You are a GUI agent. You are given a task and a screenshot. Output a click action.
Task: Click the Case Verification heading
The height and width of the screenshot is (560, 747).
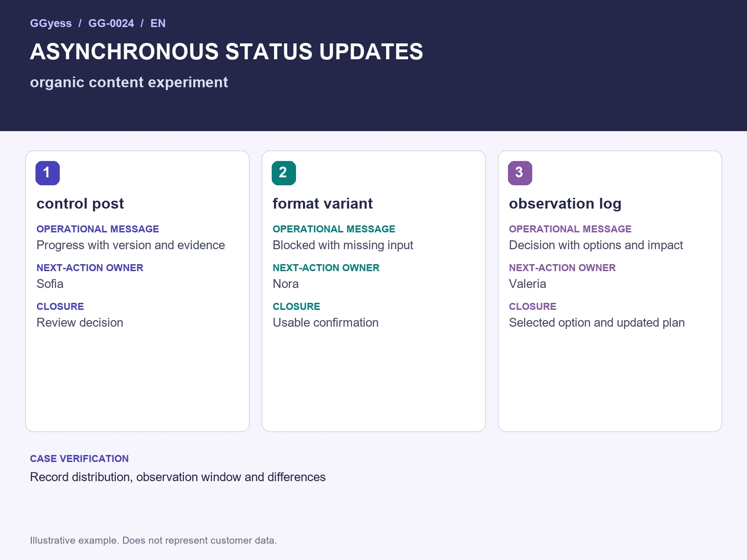(79, 459)
